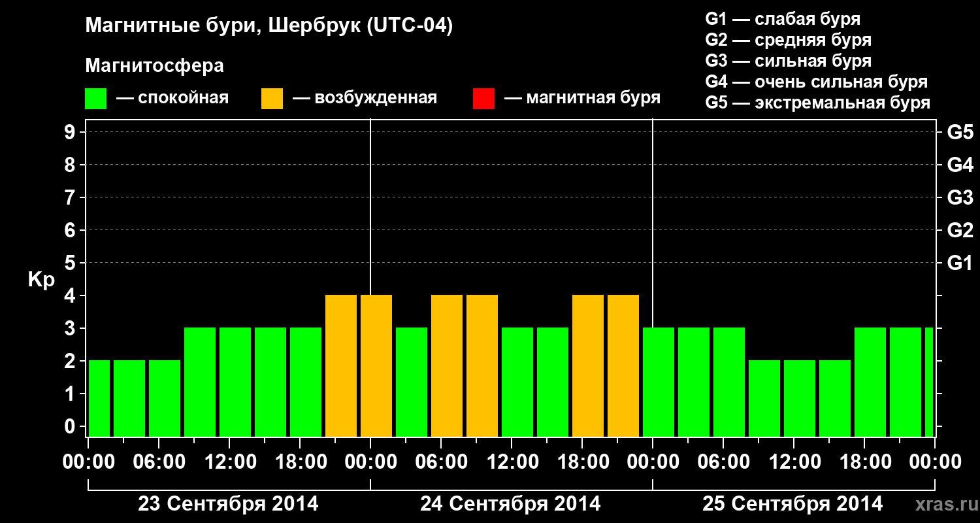Select the green bar starting 18:00, 25 Сентября
980x523 pixels.
click(870, 382)
